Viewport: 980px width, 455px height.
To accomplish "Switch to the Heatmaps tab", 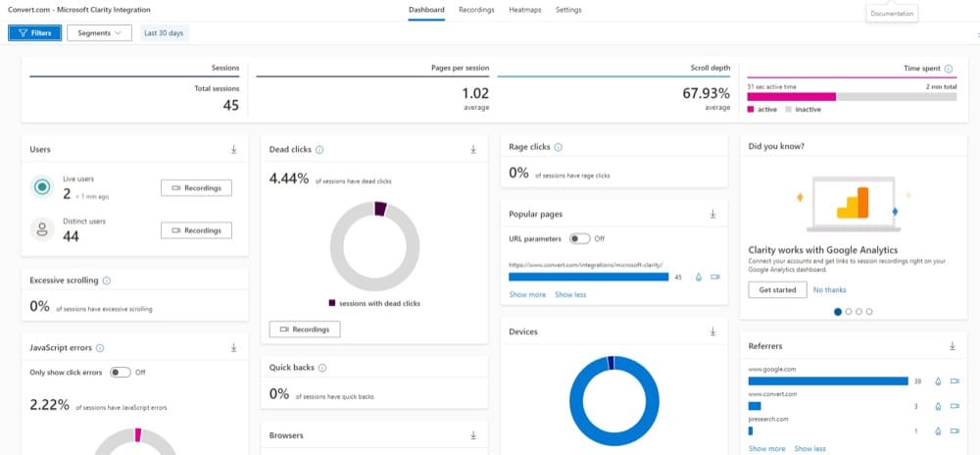I will click(525, 10).
